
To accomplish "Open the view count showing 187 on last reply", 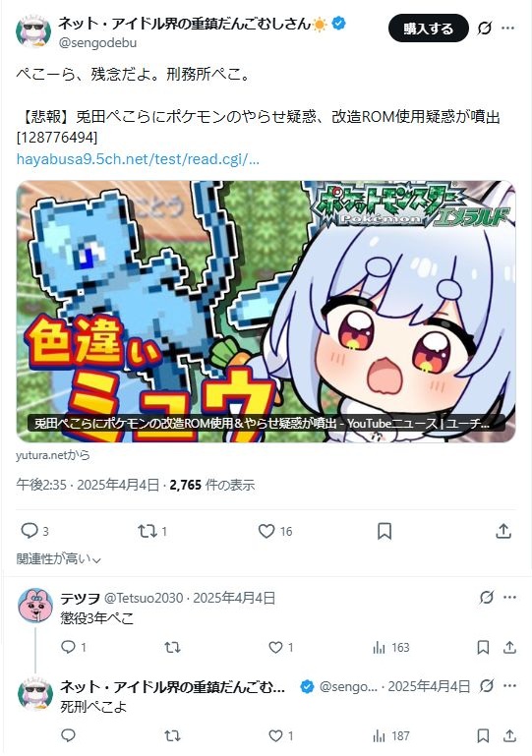I will [x=391, y=735].
